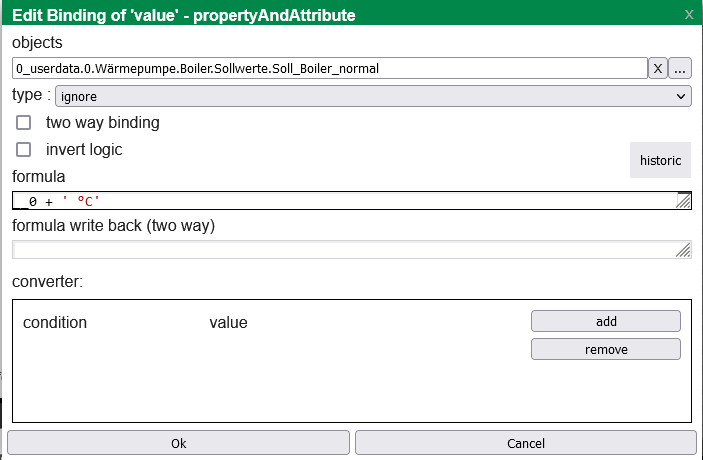The image size is (703, 460).
Task: Grab the write back field resize handle
Action: click(684, 250)
